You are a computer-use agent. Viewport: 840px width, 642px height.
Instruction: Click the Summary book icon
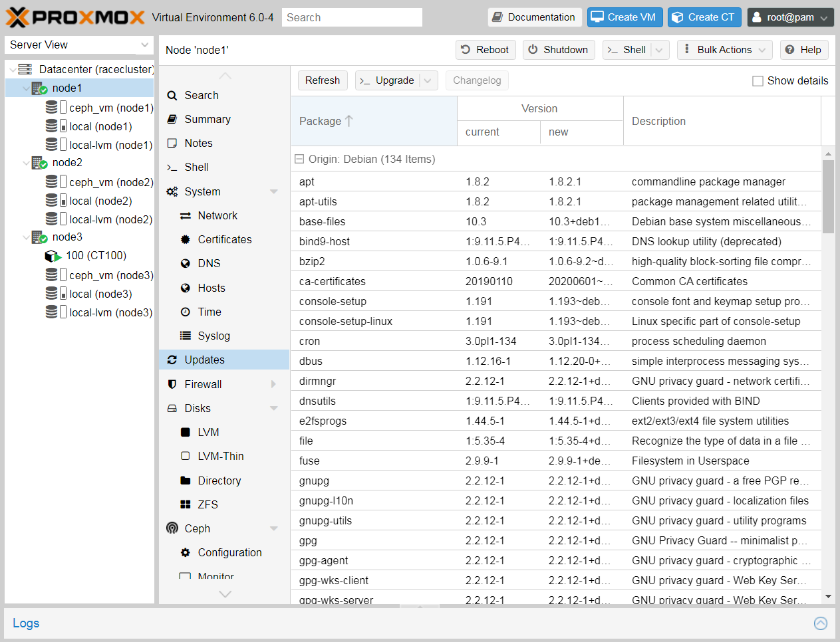172,119
